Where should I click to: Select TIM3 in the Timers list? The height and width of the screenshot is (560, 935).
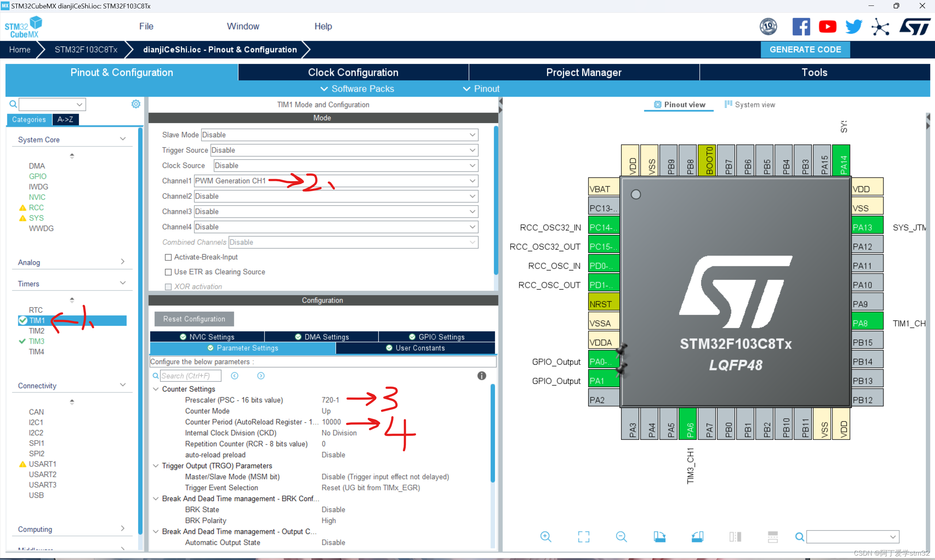[37, 341]
